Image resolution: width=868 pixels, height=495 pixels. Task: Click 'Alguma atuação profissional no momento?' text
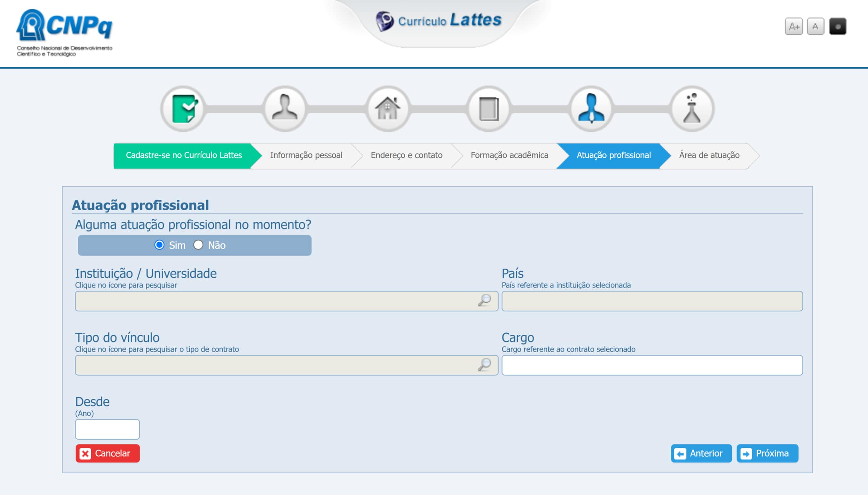click(193, 225)
